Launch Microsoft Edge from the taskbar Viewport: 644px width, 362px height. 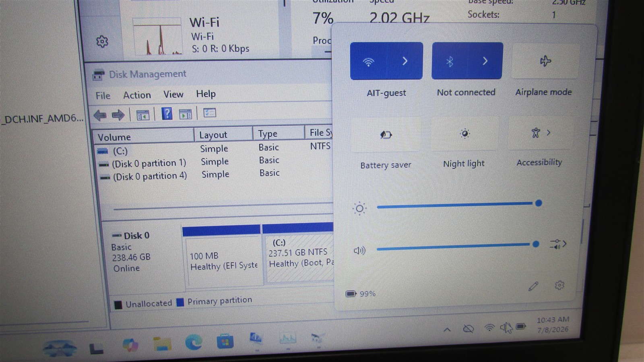pos(194,342)
